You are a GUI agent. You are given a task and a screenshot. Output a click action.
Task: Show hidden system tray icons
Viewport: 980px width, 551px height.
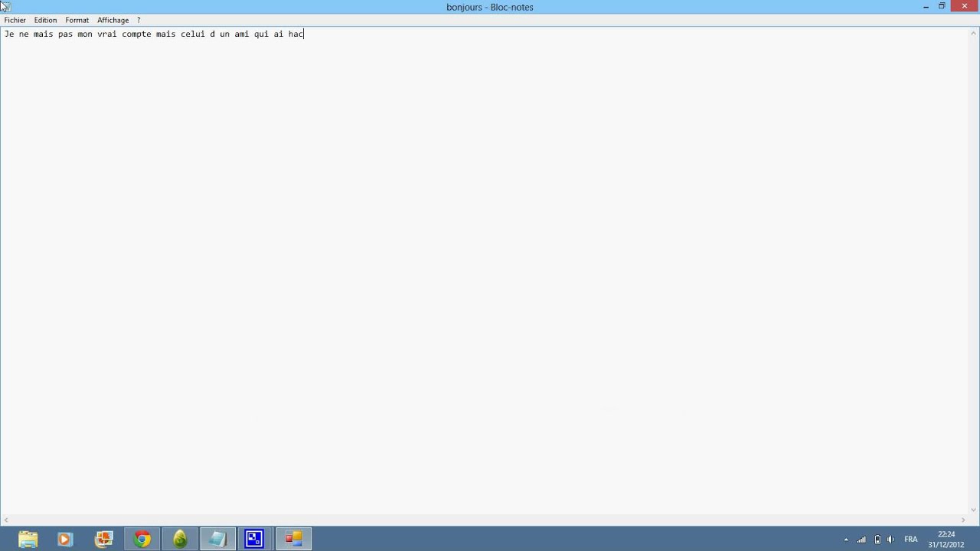click(846, 540)
